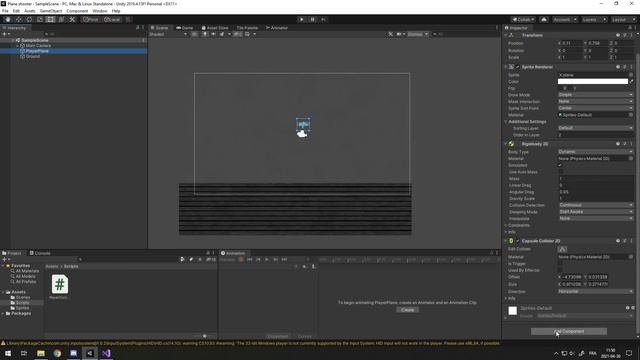Toggle the Pivot handle position button

coord(91,20)
